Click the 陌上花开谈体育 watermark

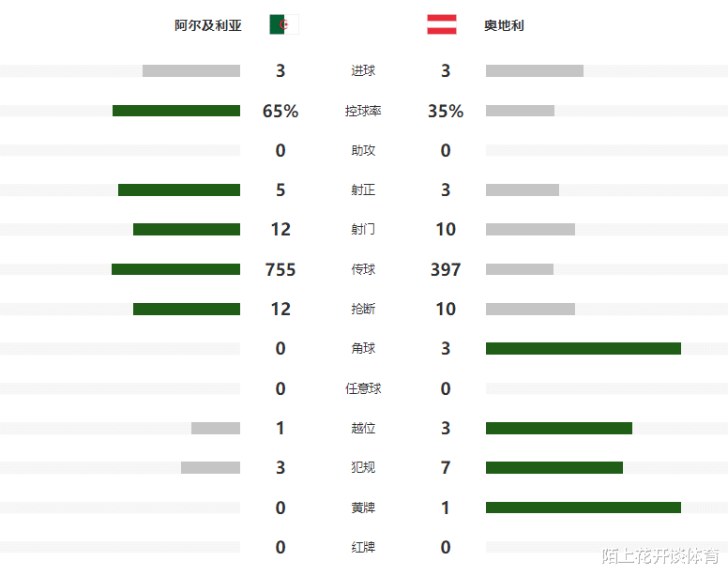[660, 555]
